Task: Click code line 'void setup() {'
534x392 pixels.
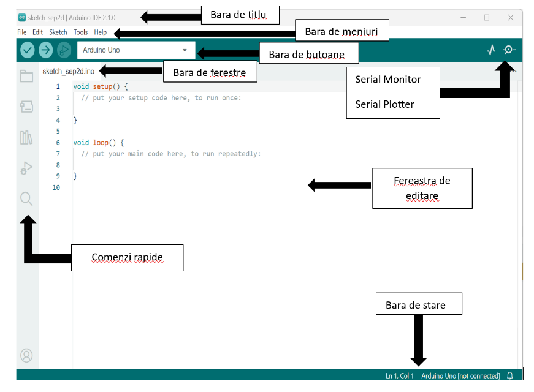Action: click(101, 86)
